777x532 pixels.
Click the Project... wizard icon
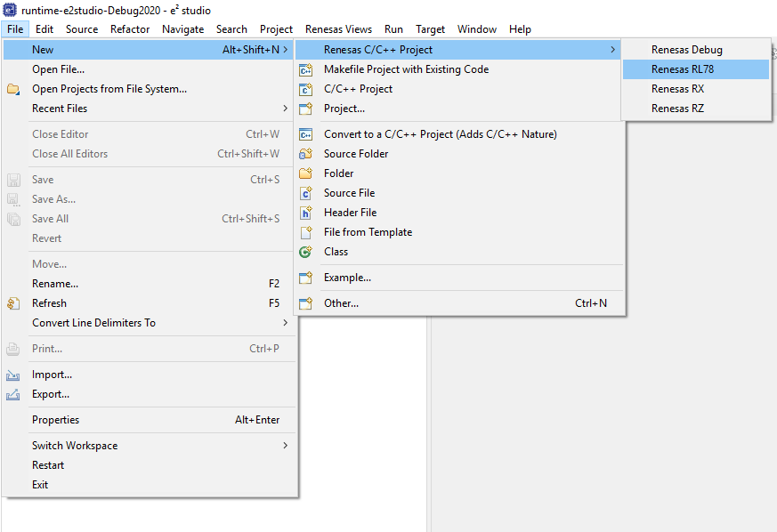tap(306, 109)
